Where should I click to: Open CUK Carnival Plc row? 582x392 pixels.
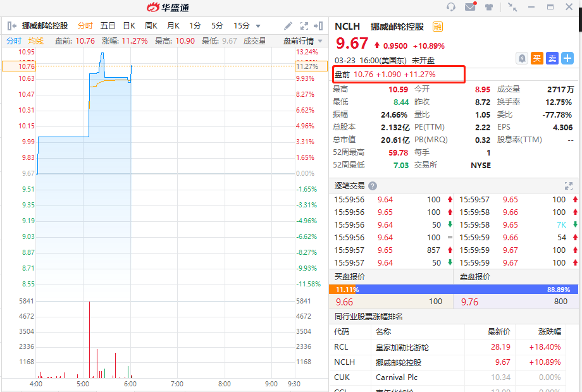pos(447,377)
